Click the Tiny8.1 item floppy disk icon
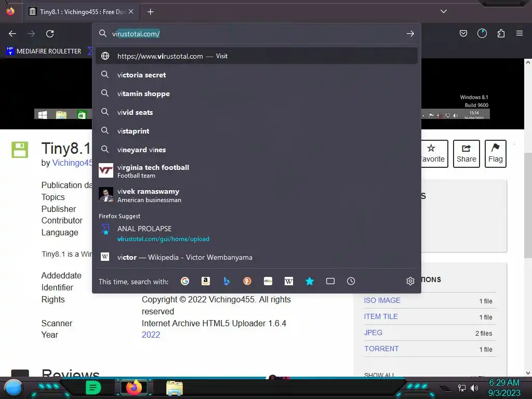 (20, 150)
